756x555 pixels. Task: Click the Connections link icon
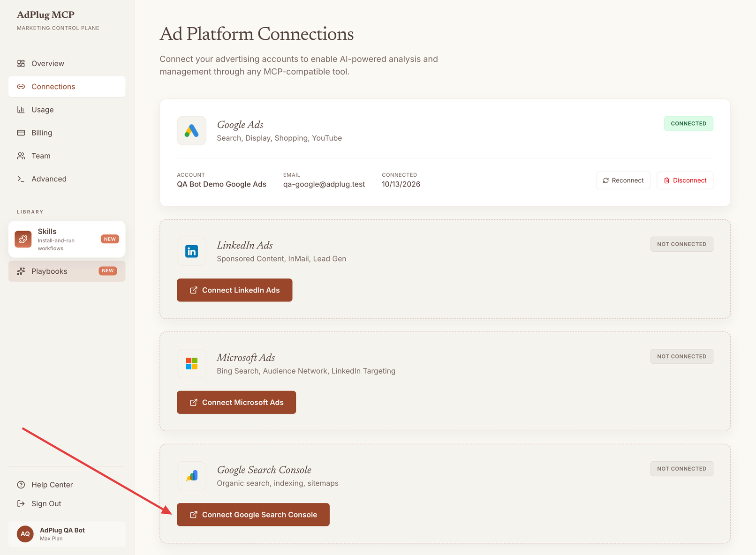[21, 87]
